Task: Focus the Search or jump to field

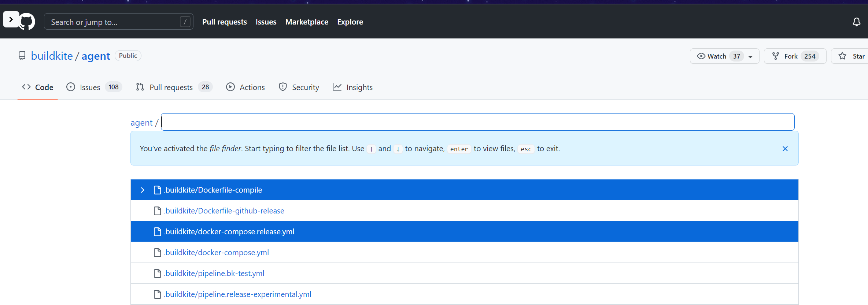Action: point(118,22)
